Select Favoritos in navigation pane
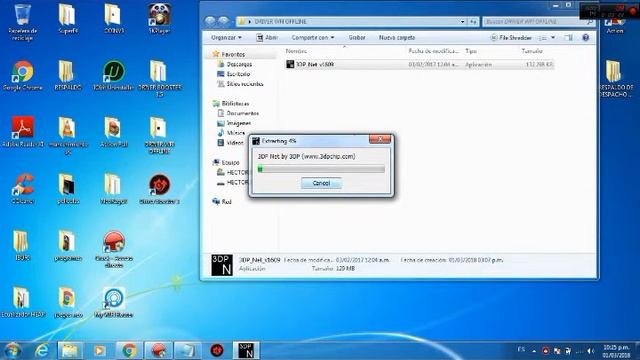 click(233, 54)
